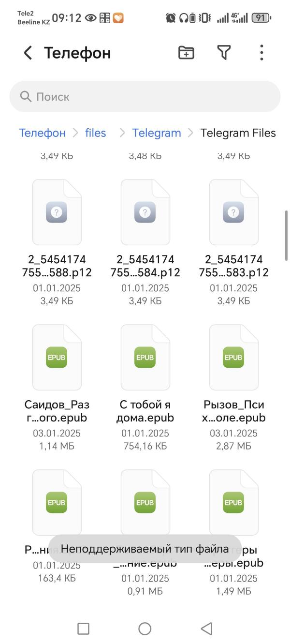Open the Рызов_Пси EPUB file icon
Image resolution: width=290 pixels, height=644 pixels.
pyautogui.click(x=234, y=358)
